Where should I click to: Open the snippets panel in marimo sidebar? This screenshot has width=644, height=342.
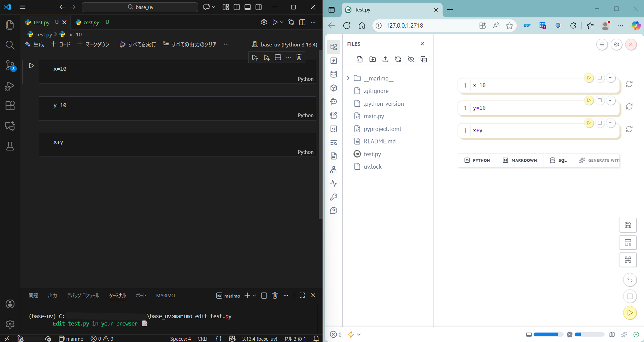click(x=334, y=129)
